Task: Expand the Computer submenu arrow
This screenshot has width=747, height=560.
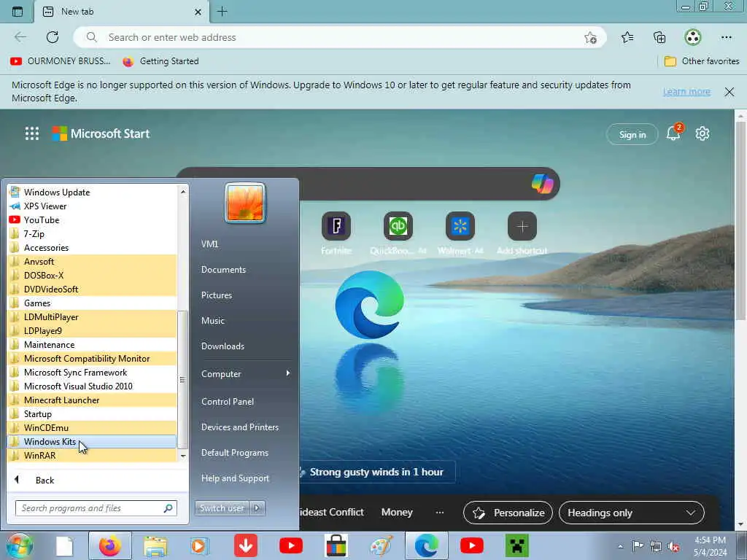Action: (287, 373)
